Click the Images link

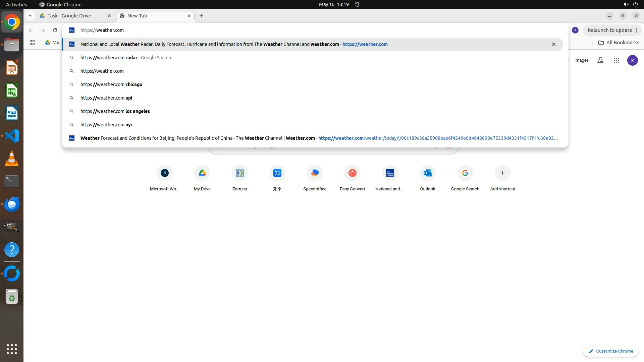(x=581, y=60)
